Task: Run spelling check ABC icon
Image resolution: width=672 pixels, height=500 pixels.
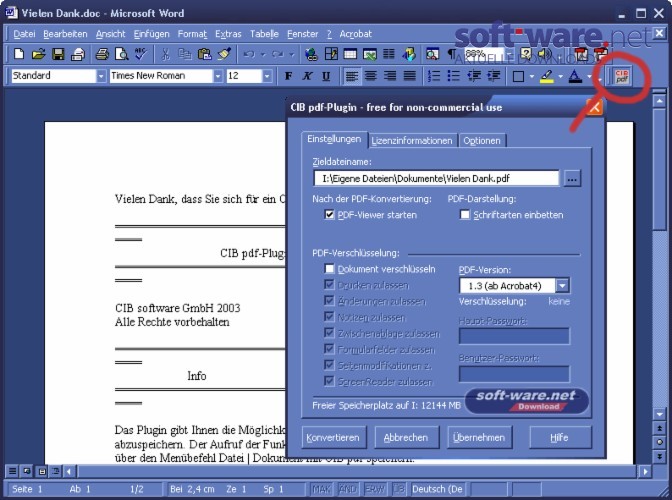Action: 141,54
